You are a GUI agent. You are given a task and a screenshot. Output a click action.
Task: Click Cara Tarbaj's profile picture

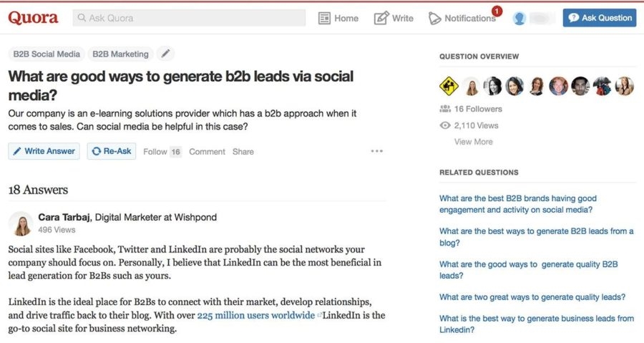pyautogui.click(x=21, y=223)
